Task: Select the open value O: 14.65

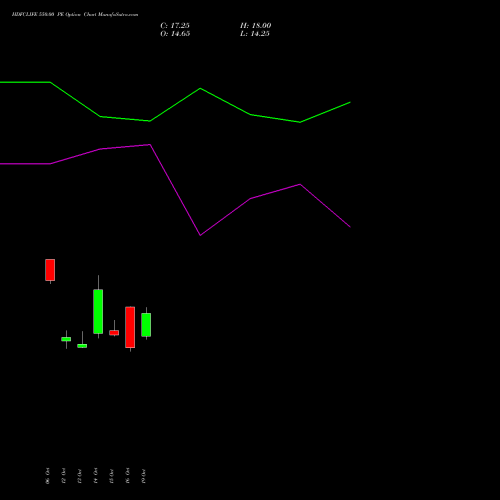Action: (x=175, y=34)
